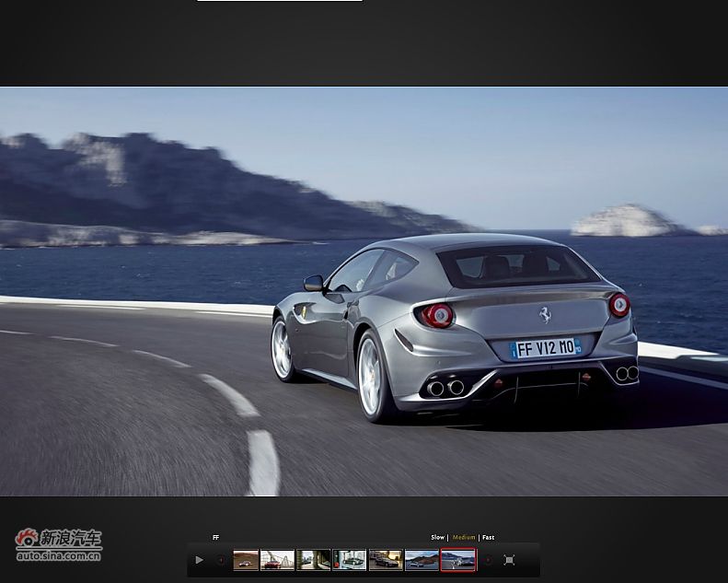Click the prancing horse badge on the car
728x583 pixels.
tap(545, 314)
